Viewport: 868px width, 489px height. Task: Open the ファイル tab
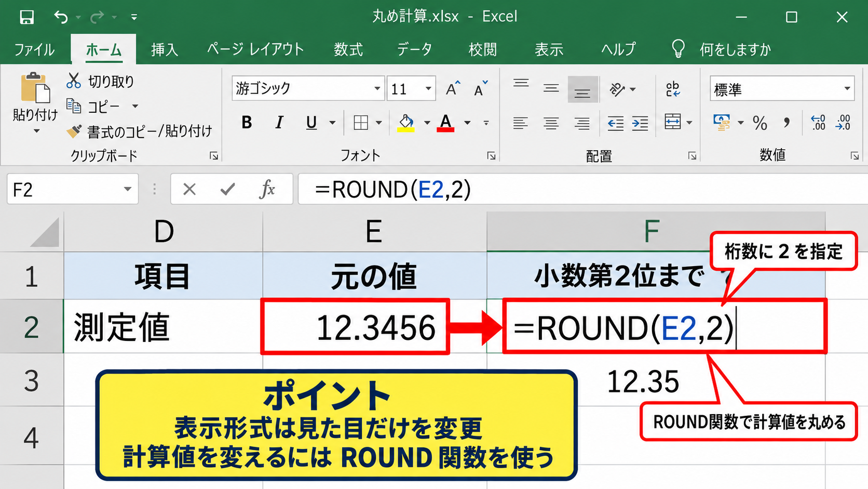(34, 49)
